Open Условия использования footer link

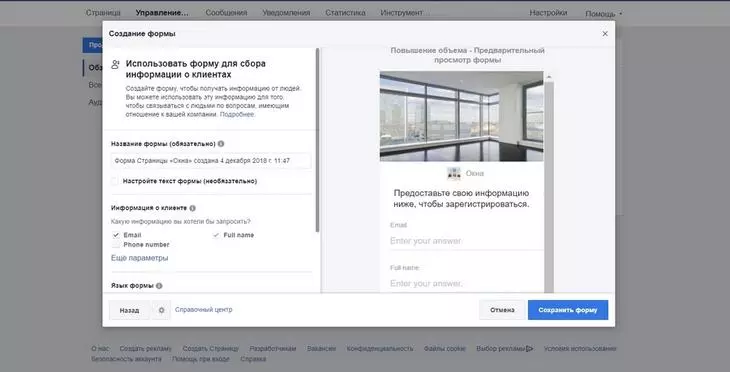click(580, 348)
